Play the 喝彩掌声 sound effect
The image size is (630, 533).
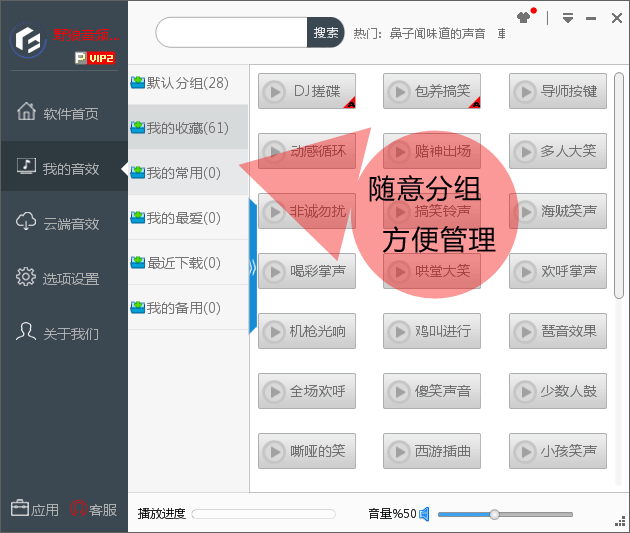tap(307, 271)
